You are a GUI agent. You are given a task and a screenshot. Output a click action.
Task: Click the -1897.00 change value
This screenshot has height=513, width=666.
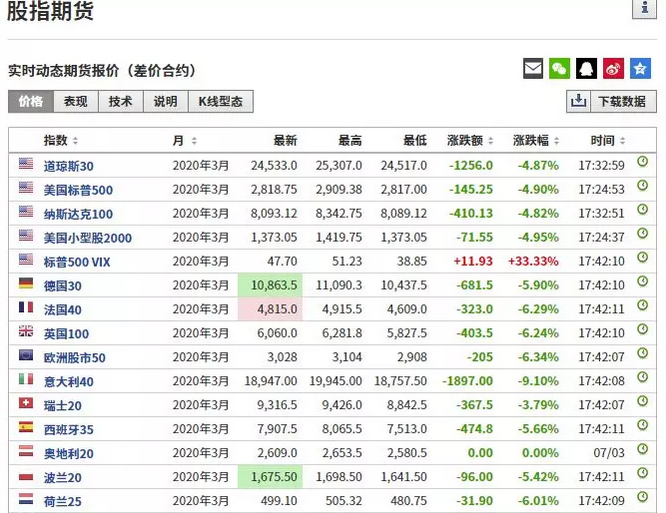tap(468, 381)
